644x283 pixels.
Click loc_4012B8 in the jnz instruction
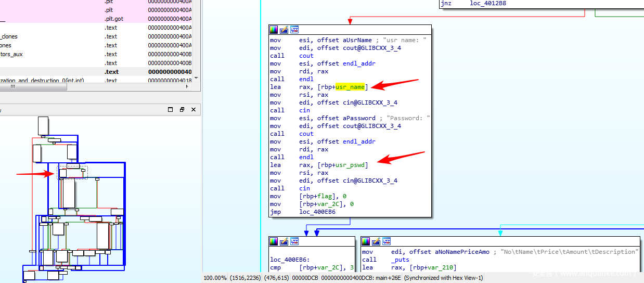pos(487,3)
